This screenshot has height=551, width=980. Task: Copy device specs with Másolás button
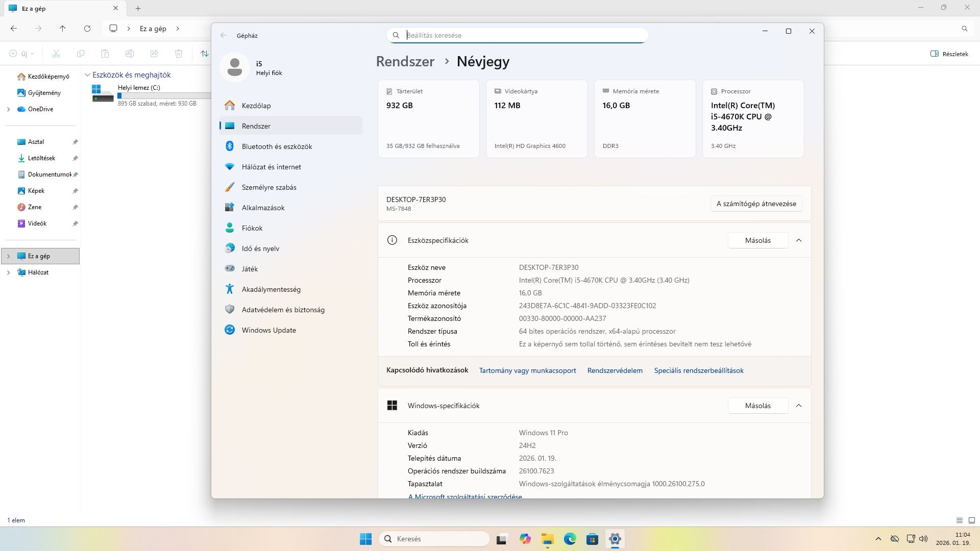(x=757, y=240)
